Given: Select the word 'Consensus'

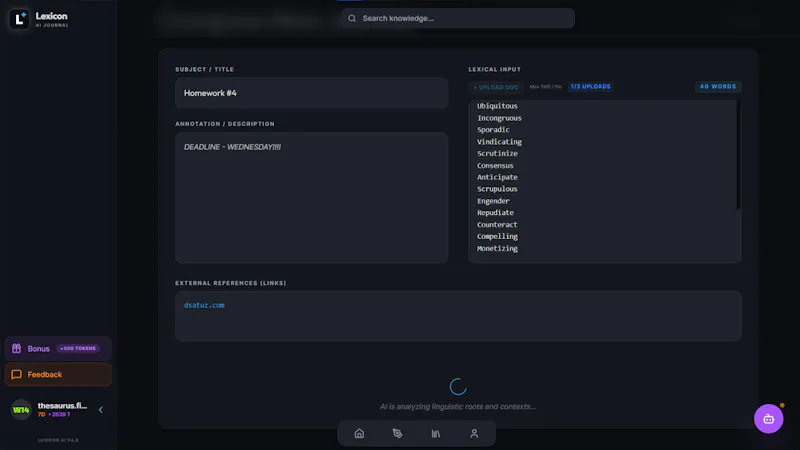Looking at the screenshot, I should pos(495,165).
